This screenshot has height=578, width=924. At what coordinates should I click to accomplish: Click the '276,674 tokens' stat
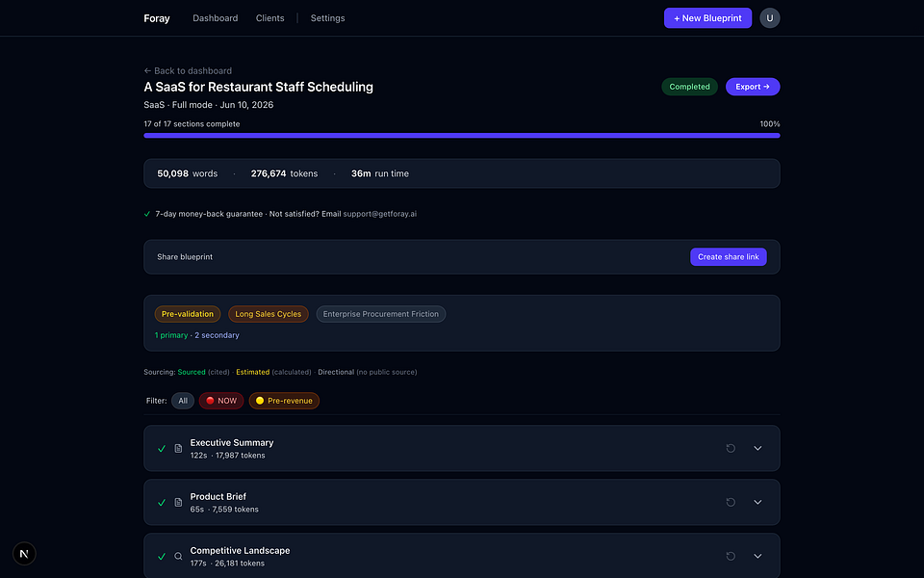pyautogui.click(x=284, y=174)
